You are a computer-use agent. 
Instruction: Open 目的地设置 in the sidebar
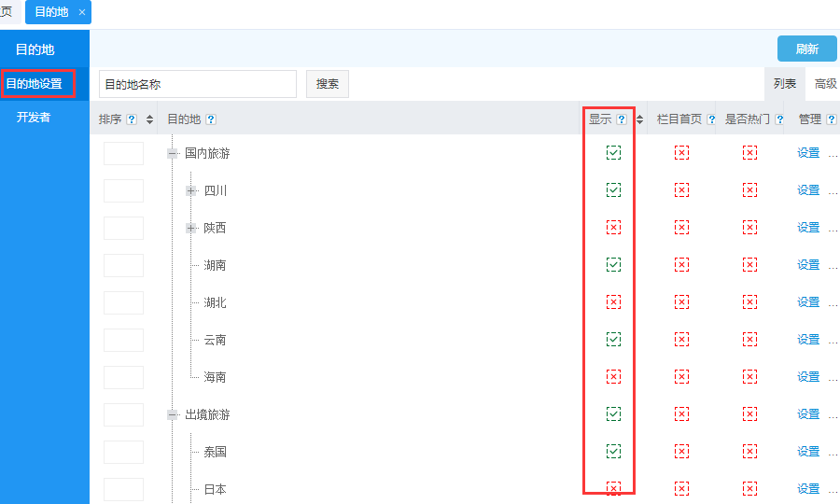(35, 84)
